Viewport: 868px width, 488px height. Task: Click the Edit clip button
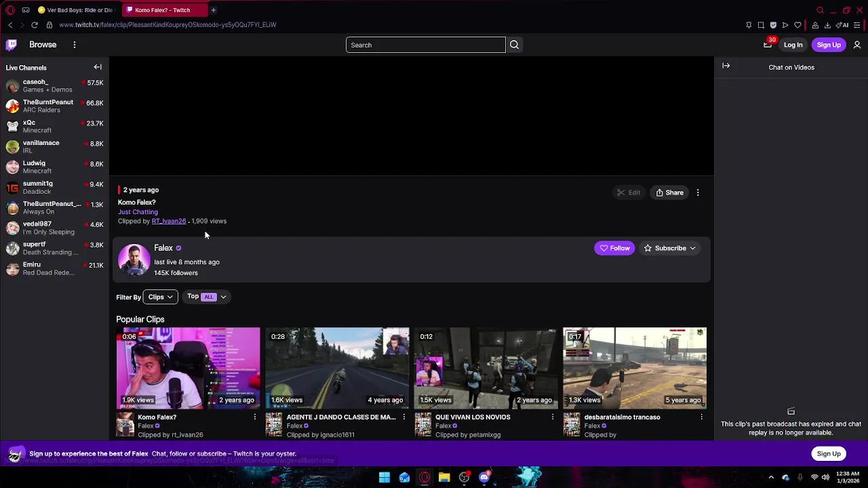coord(628,192)
